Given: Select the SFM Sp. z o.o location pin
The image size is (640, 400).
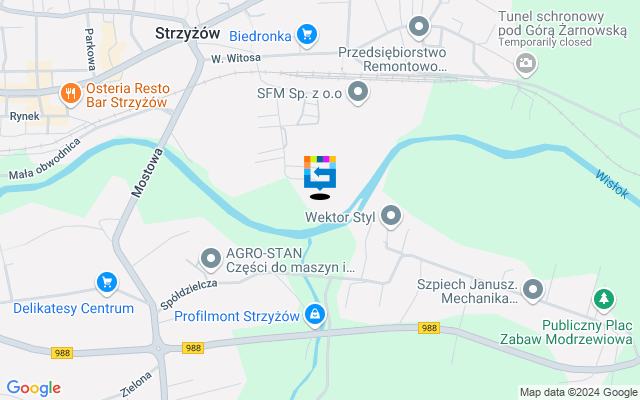Looking at the screenshot, I should point(358,93).
